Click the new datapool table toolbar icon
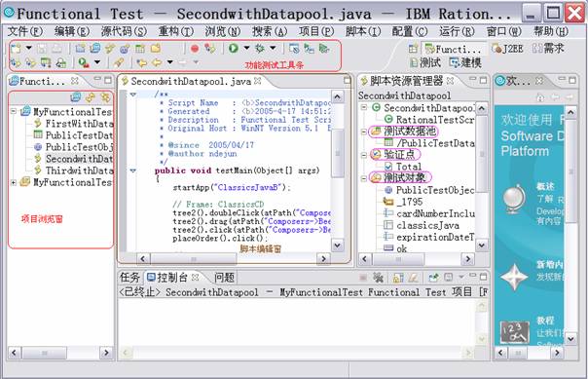This screenshot has width=588, height=379. 140,49
